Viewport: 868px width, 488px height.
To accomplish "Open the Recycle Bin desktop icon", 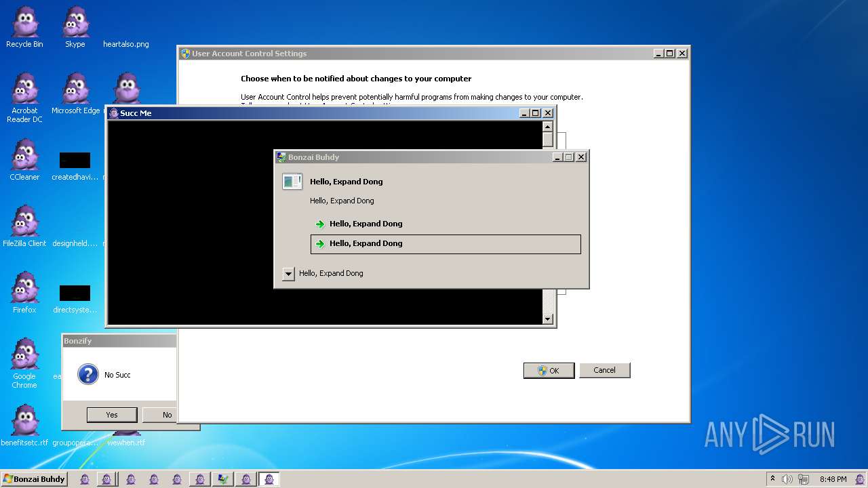I will coord(24,28).
